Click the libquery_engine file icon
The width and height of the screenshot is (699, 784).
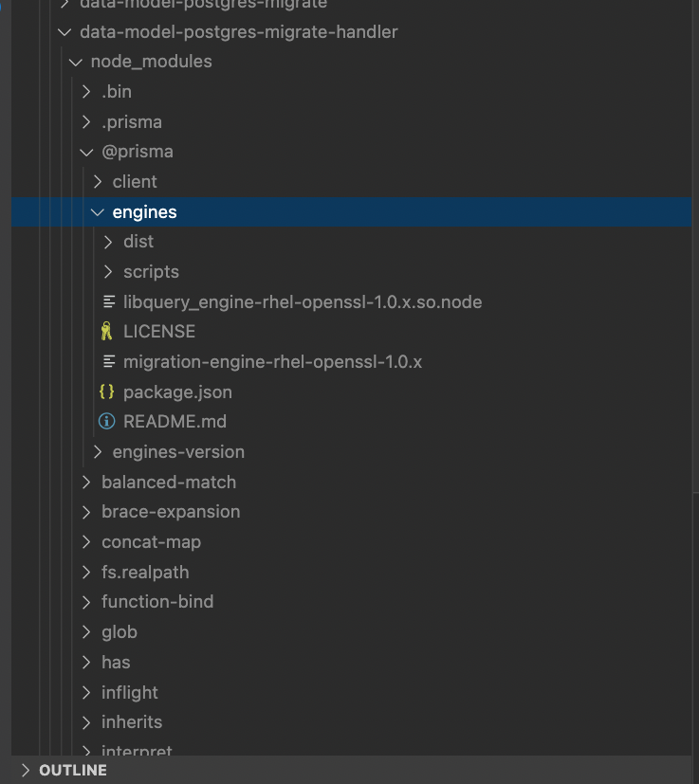coord(109,301)
